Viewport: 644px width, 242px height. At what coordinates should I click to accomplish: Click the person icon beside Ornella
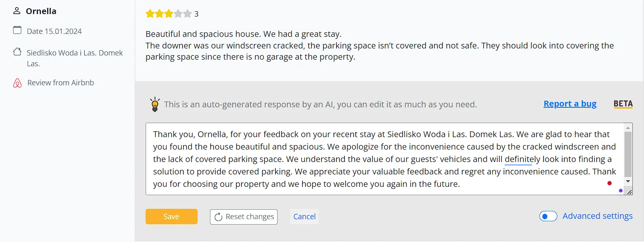[x=17, y=11]
